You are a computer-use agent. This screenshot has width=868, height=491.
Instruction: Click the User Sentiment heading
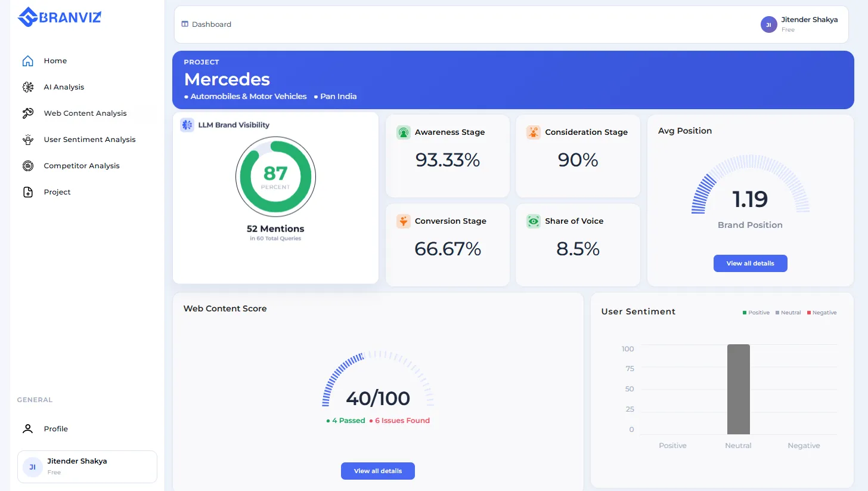coord(638,311)
